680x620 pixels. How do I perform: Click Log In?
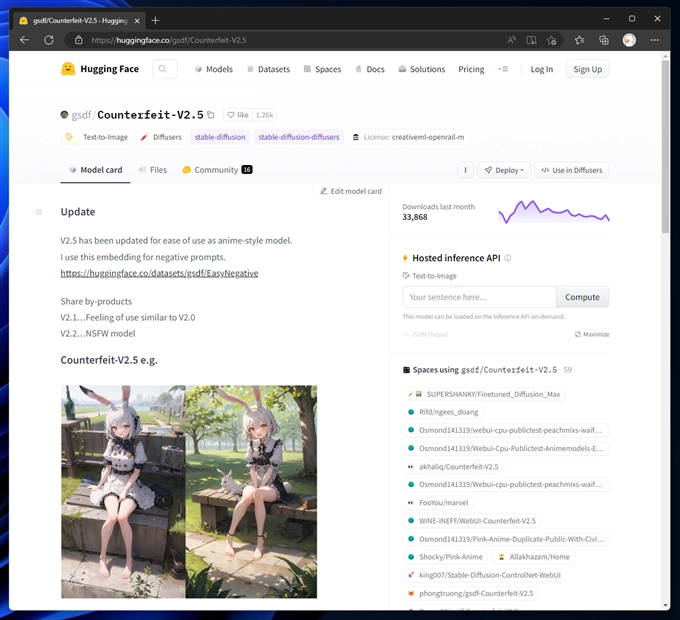pos(542,69)
